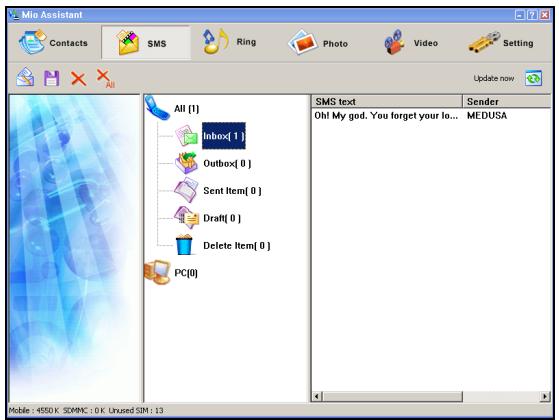Viewport: 559px width, 420px height.
Task: Open Sent Item( 0 ) folder
Action: (232, 191)
